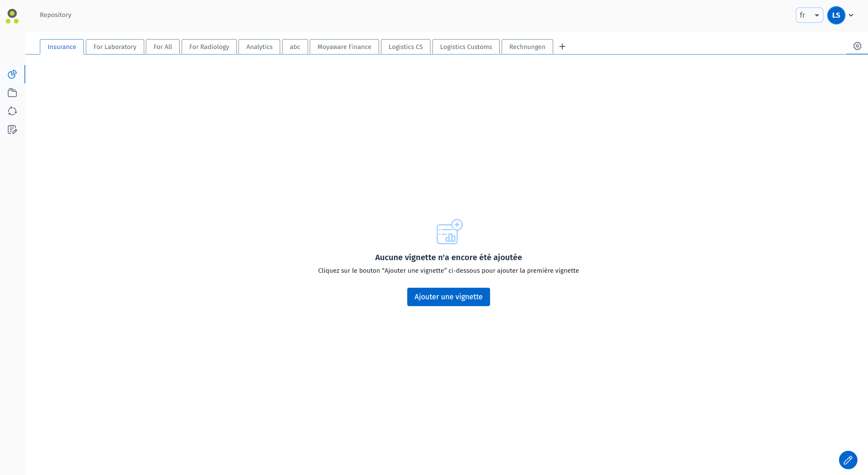The image size is (868, 475).
Task: Expand the user menu chevron
Action: click(851, 15)
